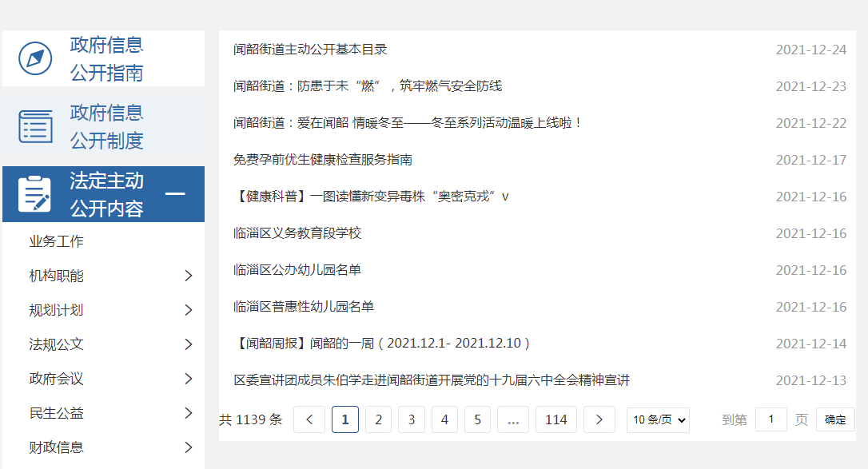Image resolution: width=868 pixels, height=469 pixels.
Task: Open 免费孕前优生健康检查服务指南 link
Action: click(323, 160)
